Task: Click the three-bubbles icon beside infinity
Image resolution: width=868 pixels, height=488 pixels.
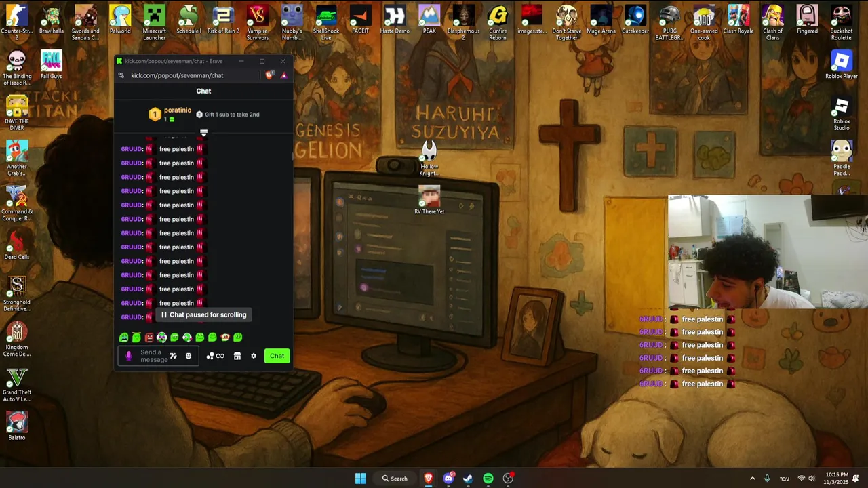Action: click(210, 356)
